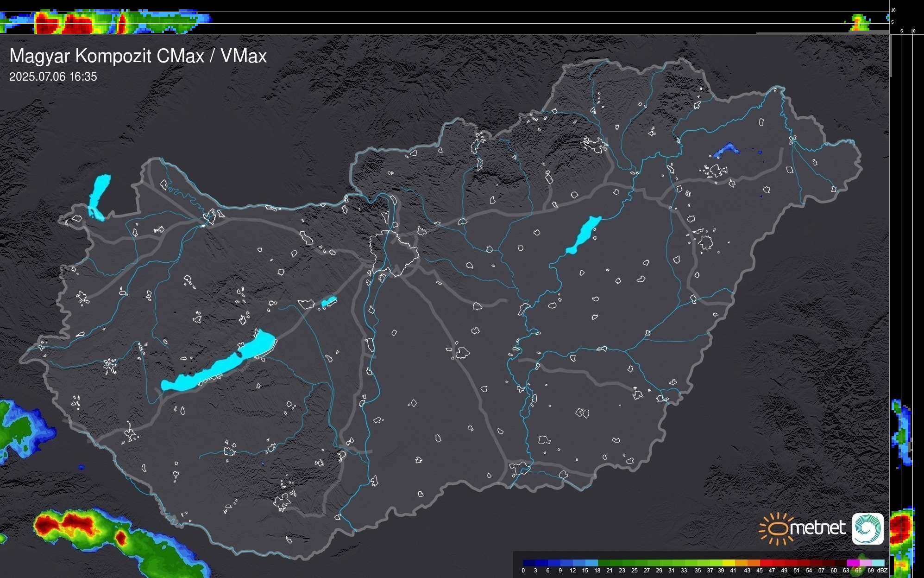Click the magenta 63 dBZ legend swatch
The image size is (924, 578).
point(852,563)
